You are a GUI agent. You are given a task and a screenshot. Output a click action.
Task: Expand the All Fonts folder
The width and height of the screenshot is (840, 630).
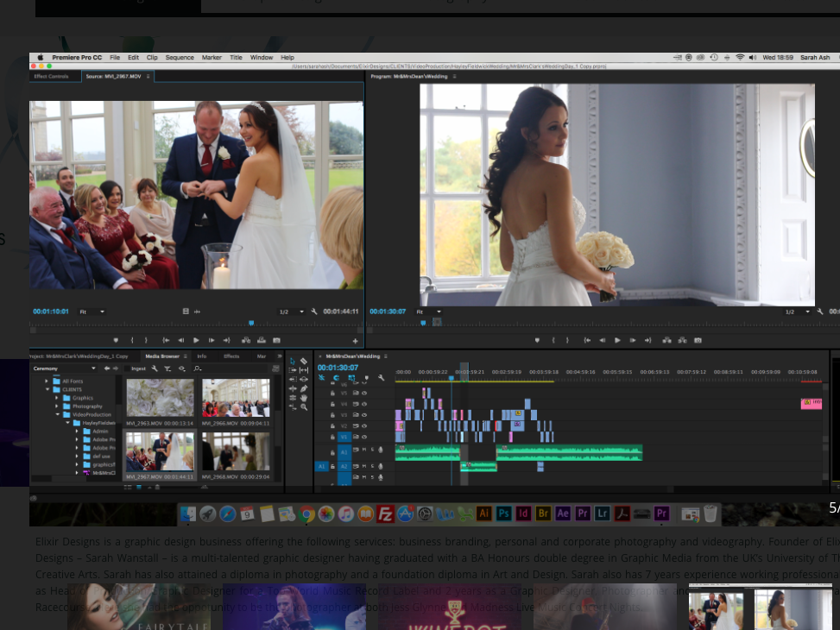click(x=47, y=381)
